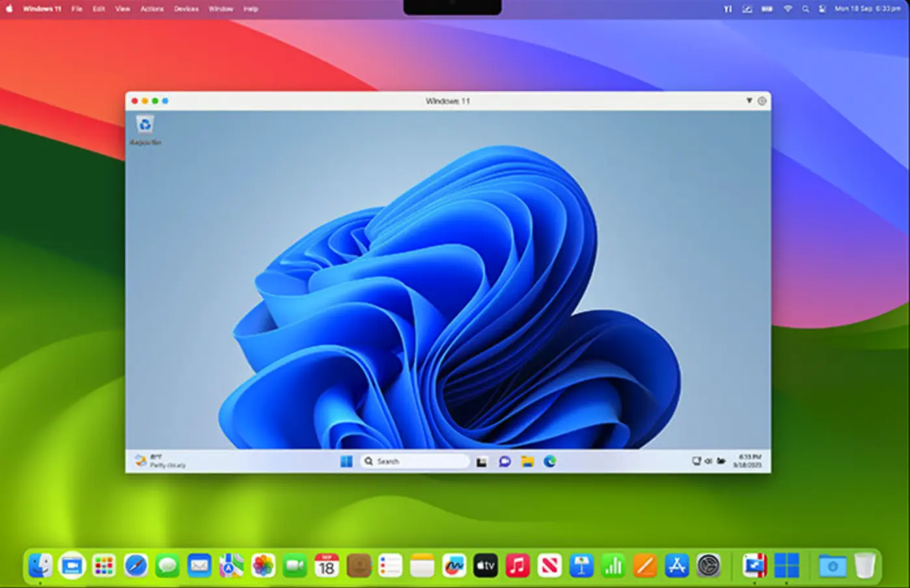
Task: Open News from the Dock
Action: pos(549,565)
